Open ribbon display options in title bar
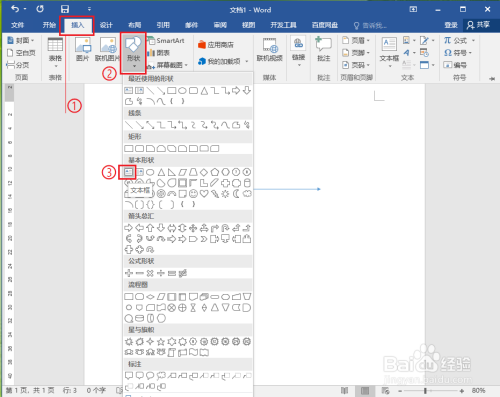Viewport: 500px width, 397px height. [x=413, y=9]
